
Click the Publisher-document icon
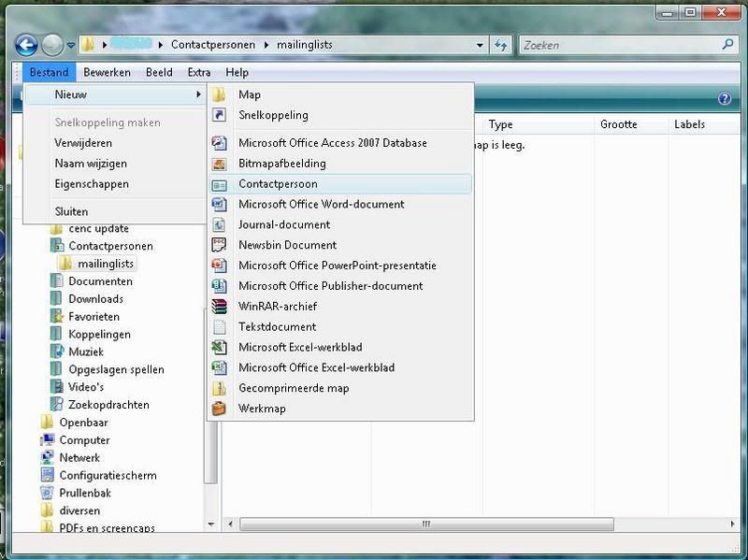[220, 286]
